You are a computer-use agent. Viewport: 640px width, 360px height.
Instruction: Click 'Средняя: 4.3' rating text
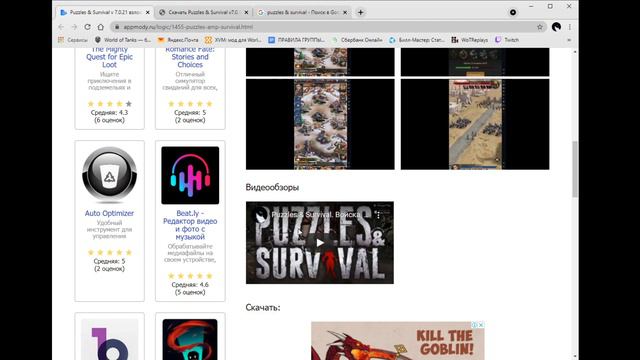109,112
